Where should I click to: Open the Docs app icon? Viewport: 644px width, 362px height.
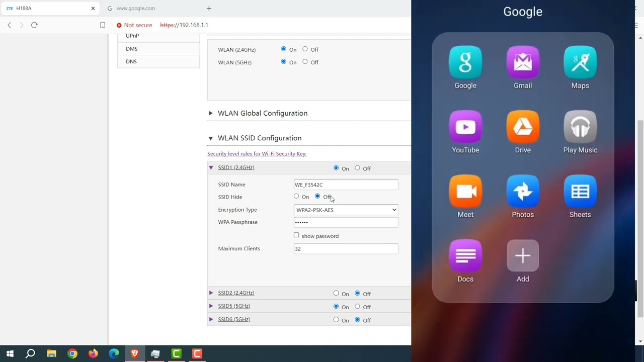tap(465, 255)
